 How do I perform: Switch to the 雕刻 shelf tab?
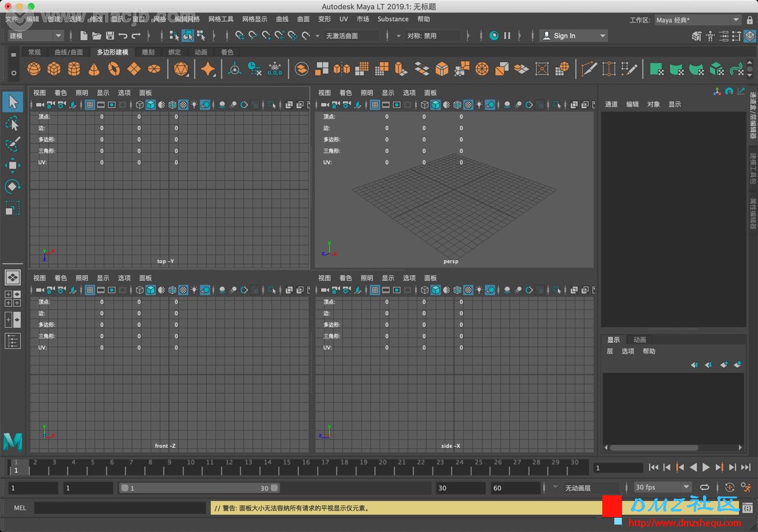coord(148,52)
